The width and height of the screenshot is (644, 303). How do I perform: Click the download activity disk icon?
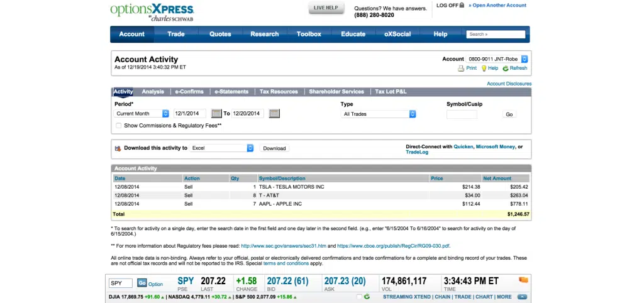point(118,148)
